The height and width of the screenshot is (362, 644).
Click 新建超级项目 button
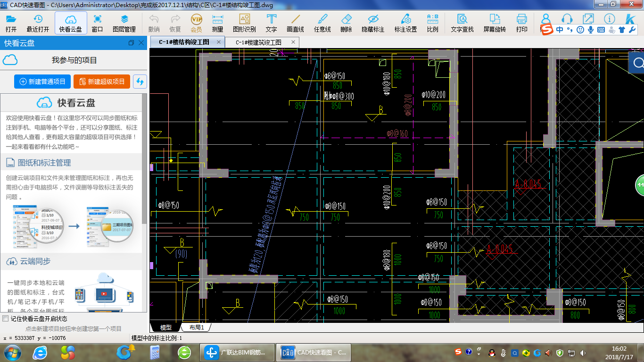[x=102, y=82]
